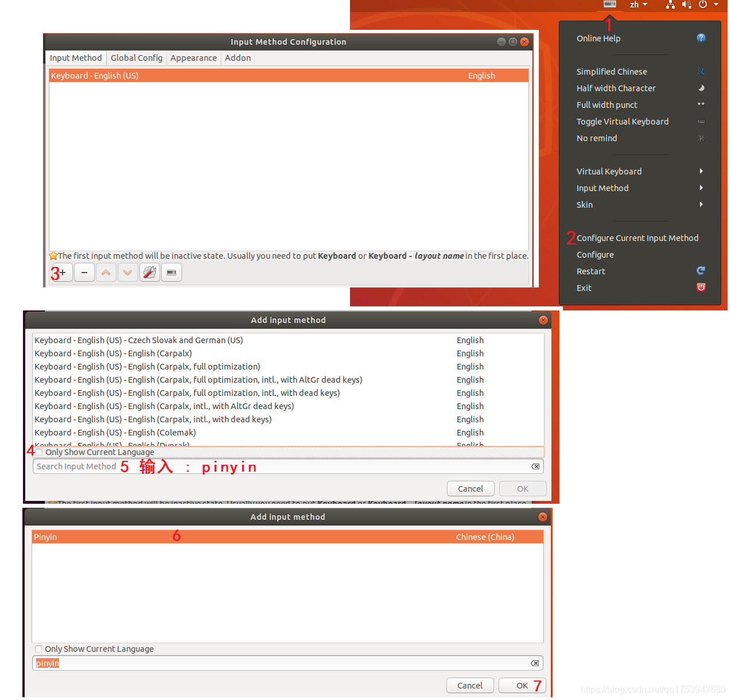
Task: Add a new input method via plus icon
Action: coord(61,272)
